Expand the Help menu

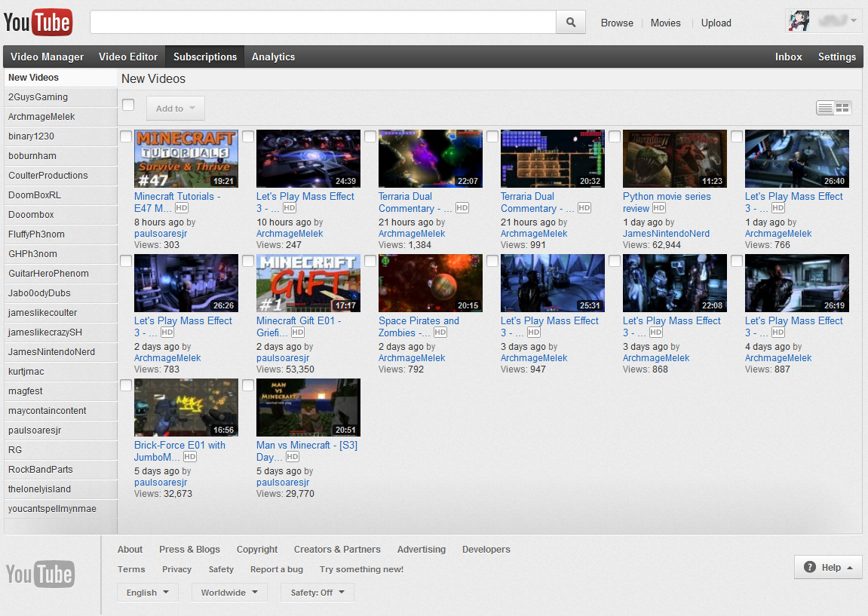[828, 567]
